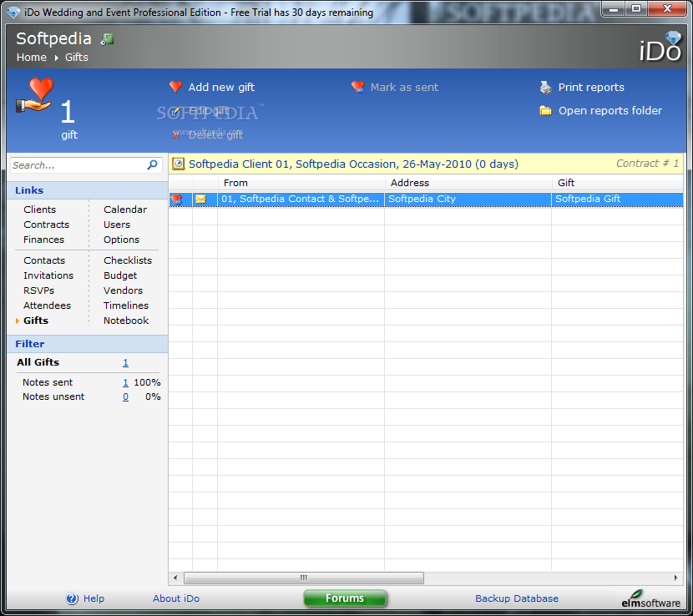This screenshot has height=616, width=693.
Task: Click the folder icon for Open reports folder
Action: click(x=546, y=110)
